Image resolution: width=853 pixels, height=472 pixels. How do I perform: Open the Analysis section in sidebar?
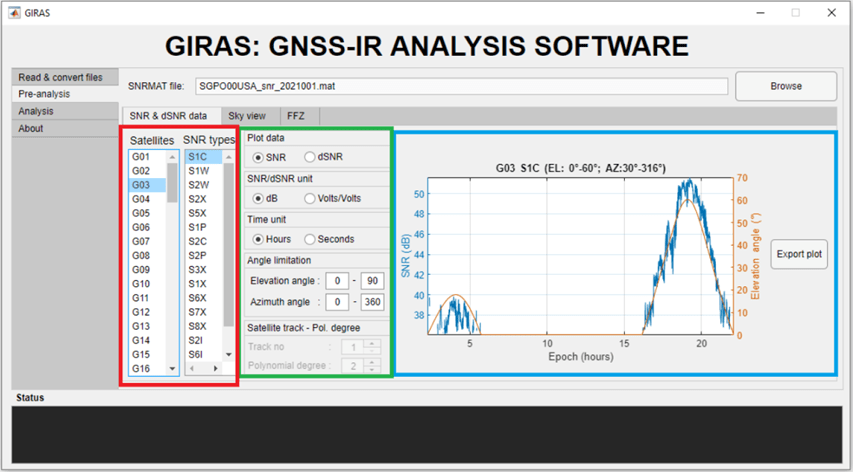pos(36,111)
